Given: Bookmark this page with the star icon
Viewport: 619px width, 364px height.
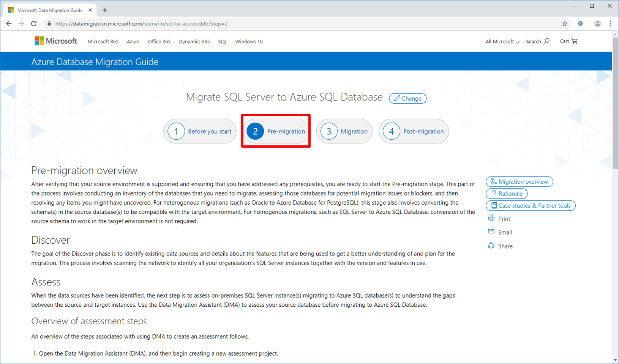Looking at the screenshot, I should coord(565,24).
